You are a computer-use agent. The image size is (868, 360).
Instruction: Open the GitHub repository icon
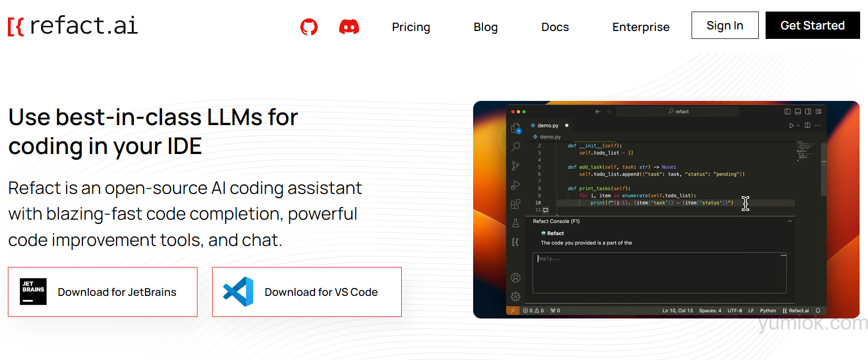click(x=309, y=27)
